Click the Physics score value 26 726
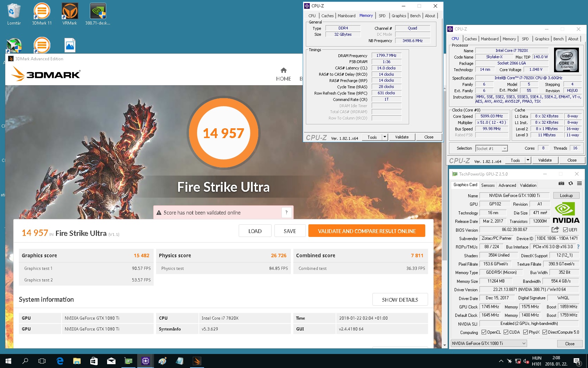The width and height of the screenshot is (588, 368). pos(279,255)
